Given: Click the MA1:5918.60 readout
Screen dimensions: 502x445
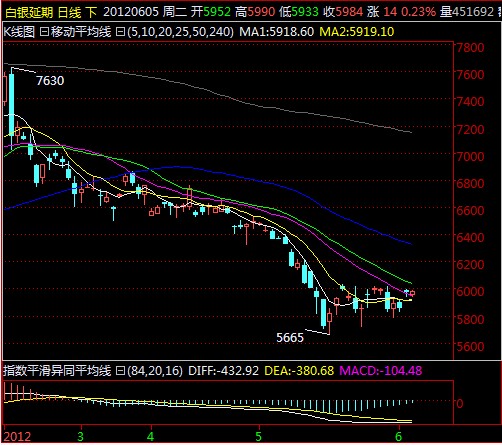Looking at the screenshot, I should point(277,32).
